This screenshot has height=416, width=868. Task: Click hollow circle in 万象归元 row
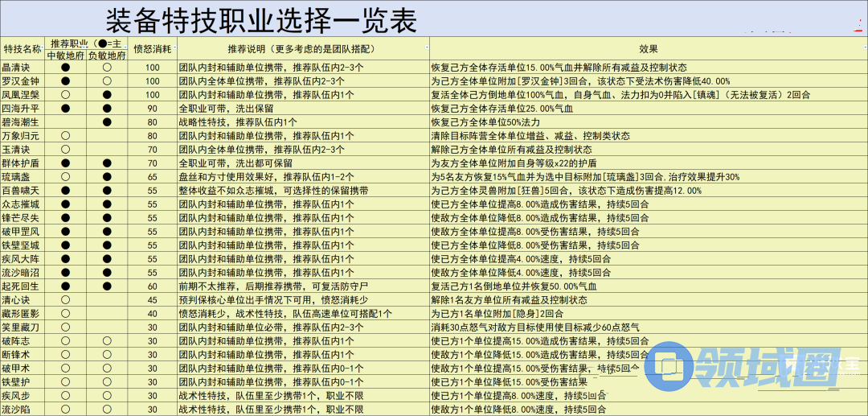point(66,136)
